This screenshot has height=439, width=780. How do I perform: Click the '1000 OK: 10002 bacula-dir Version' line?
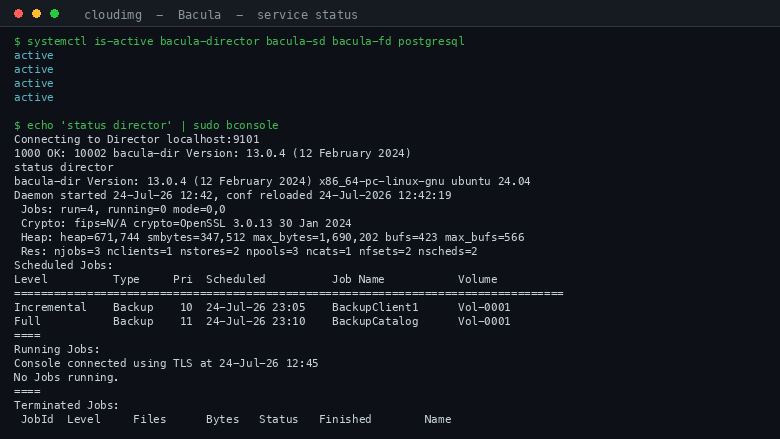pos(212,153)
